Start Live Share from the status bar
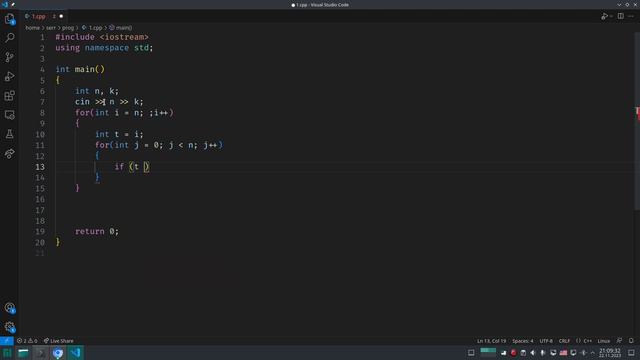 point(58,341)
